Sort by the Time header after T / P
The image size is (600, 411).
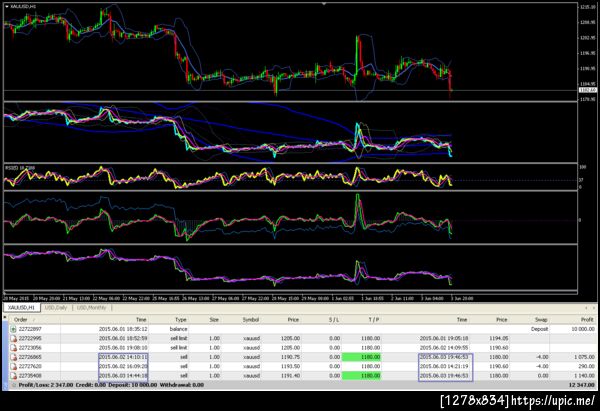click(462, 320)
